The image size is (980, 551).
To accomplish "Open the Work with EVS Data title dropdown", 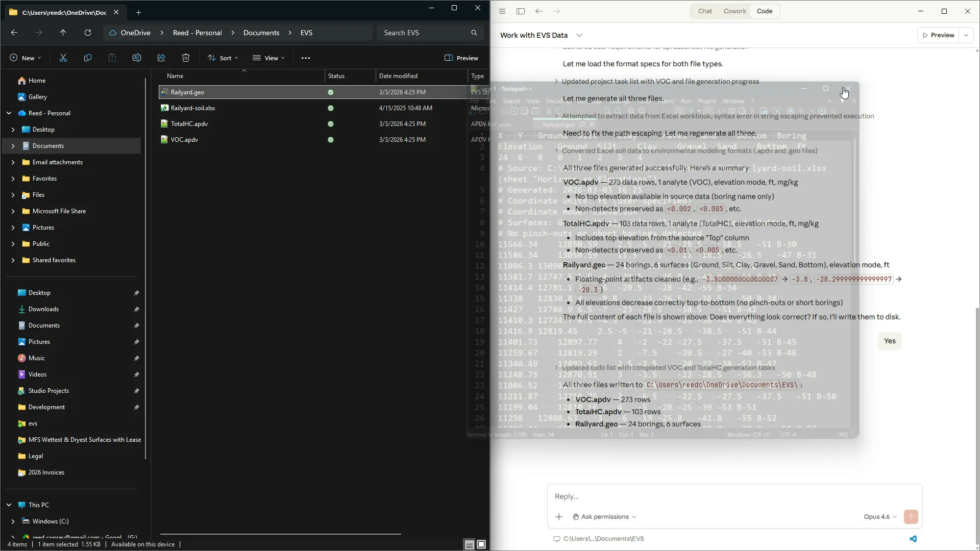I will click(x=579, y=35).
